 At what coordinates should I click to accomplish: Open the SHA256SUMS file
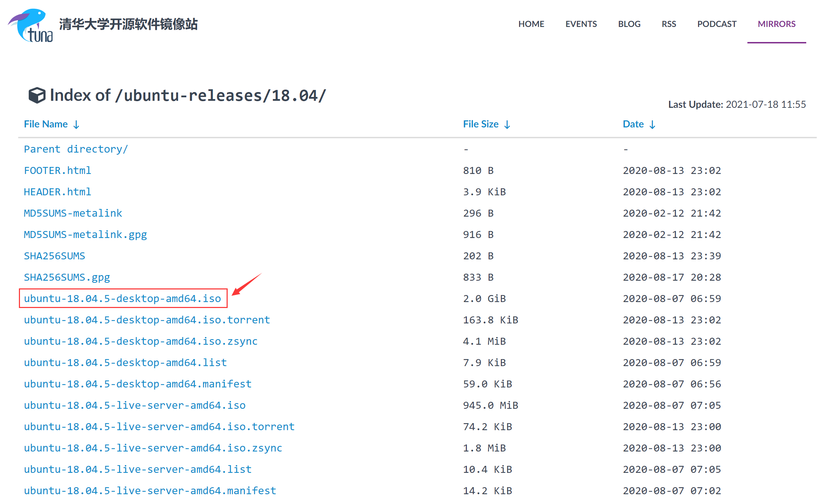click(55, 256)
